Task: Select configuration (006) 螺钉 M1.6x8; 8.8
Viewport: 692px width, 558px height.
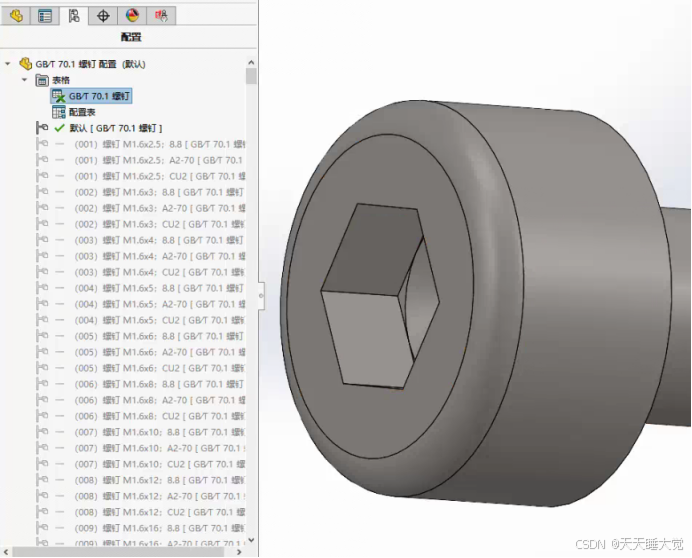Action: 159,384
